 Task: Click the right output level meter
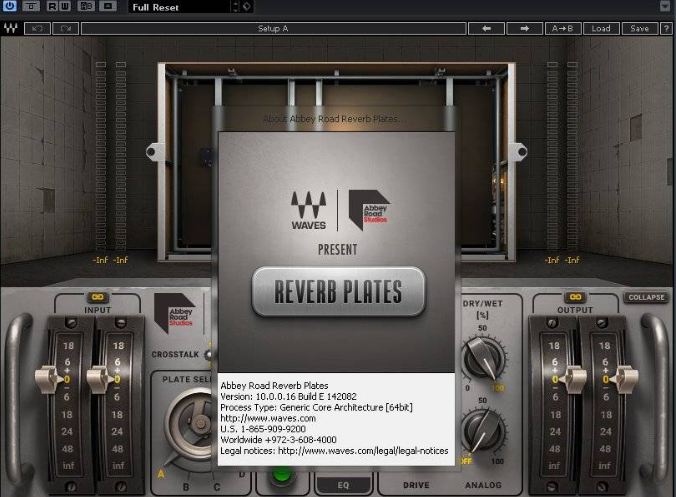(x=572, y=157)
